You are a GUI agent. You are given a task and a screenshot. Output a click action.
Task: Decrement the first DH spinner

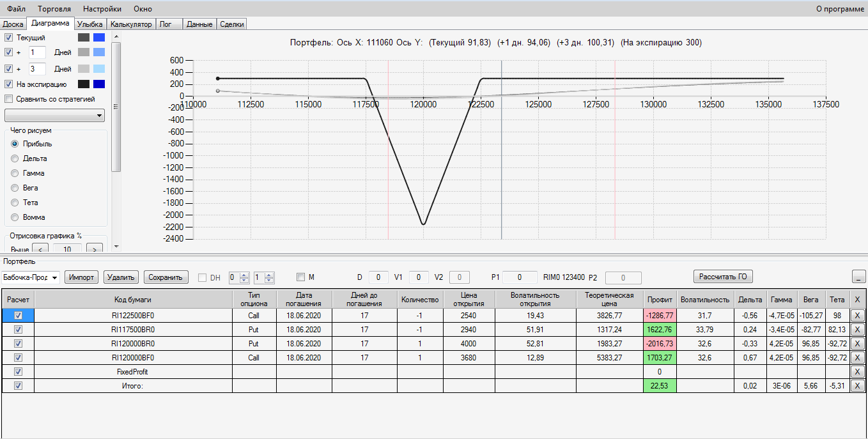coord(245,281)
